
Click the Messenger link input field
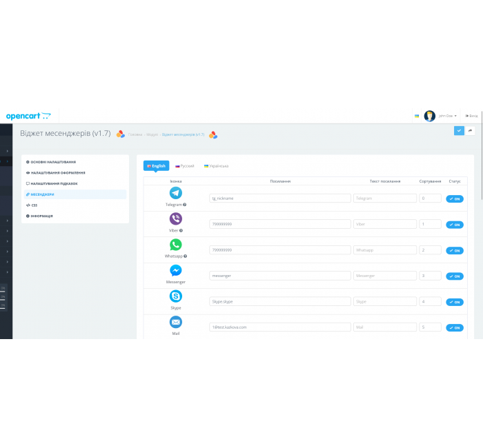[280, 276]
